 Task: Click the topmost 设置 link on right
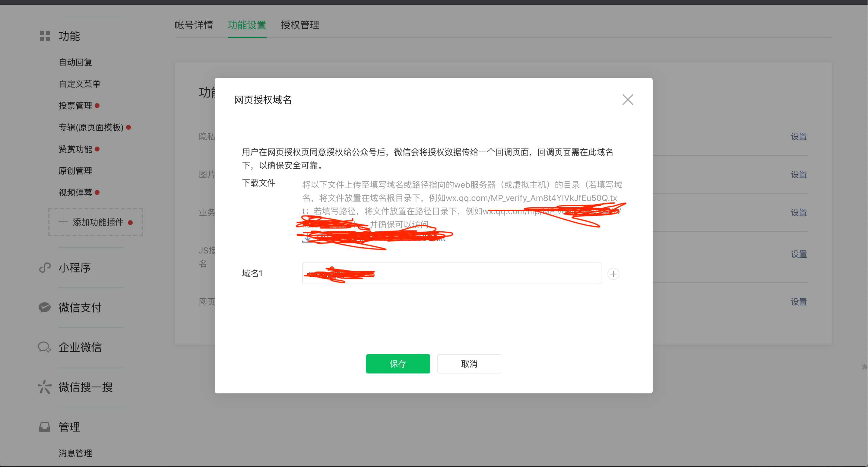click(799, 136)
